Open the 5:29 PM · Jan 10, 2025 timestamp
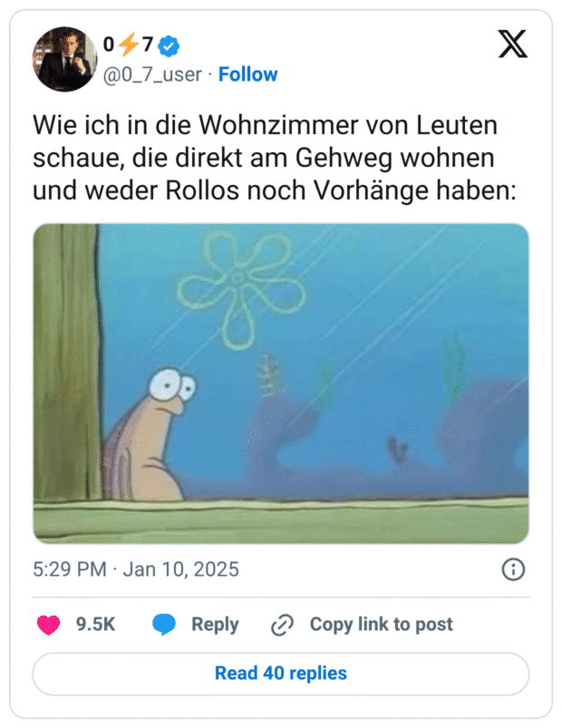Viewport: 562px width, 728px height. (x=136, y=569)
